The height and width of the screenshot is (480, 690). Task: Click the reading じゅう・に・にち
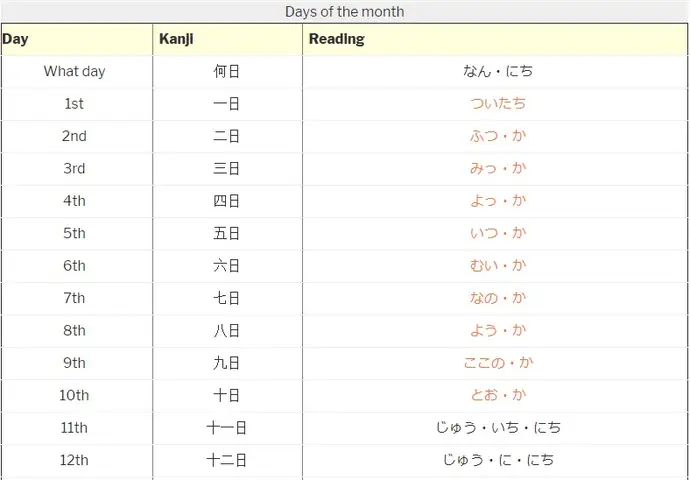point(498,460)
